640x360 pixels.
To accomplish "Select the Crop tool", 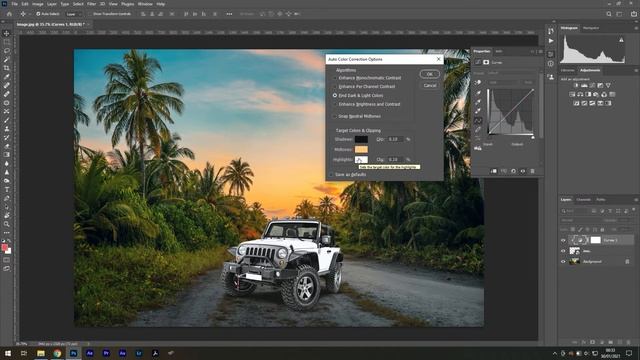I will pos(7,68).
